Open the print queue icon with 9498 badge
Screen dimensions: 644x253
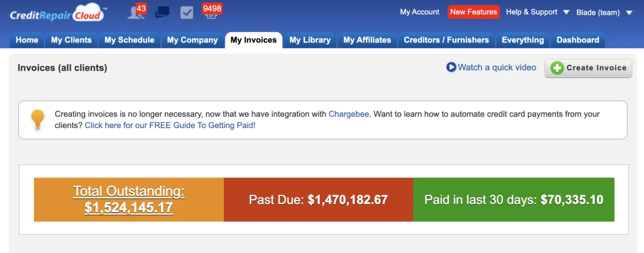(x=213, y=11)
